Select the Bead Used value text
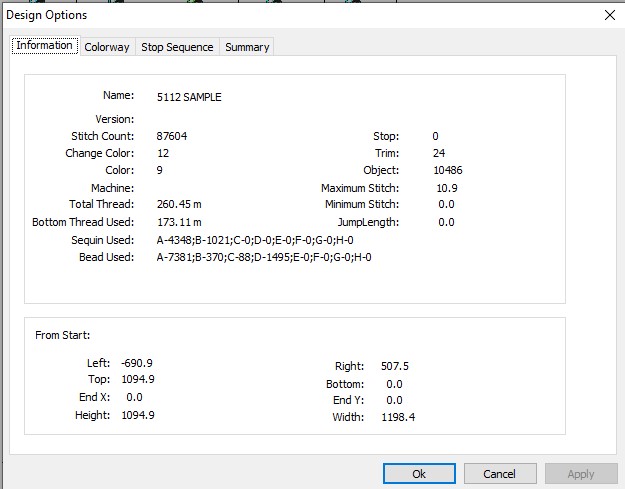The width and height of the screenshot is (625, 489). point(264,257)
